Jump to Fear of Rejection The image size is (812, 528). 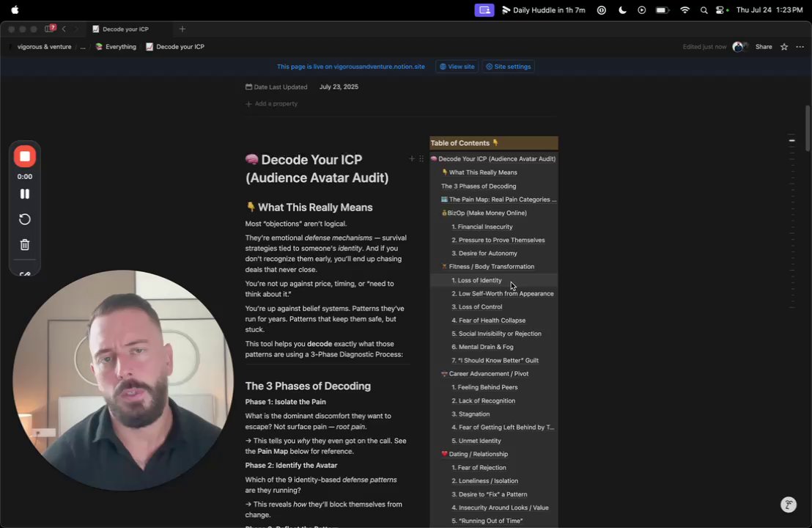(x=479, y=467)
